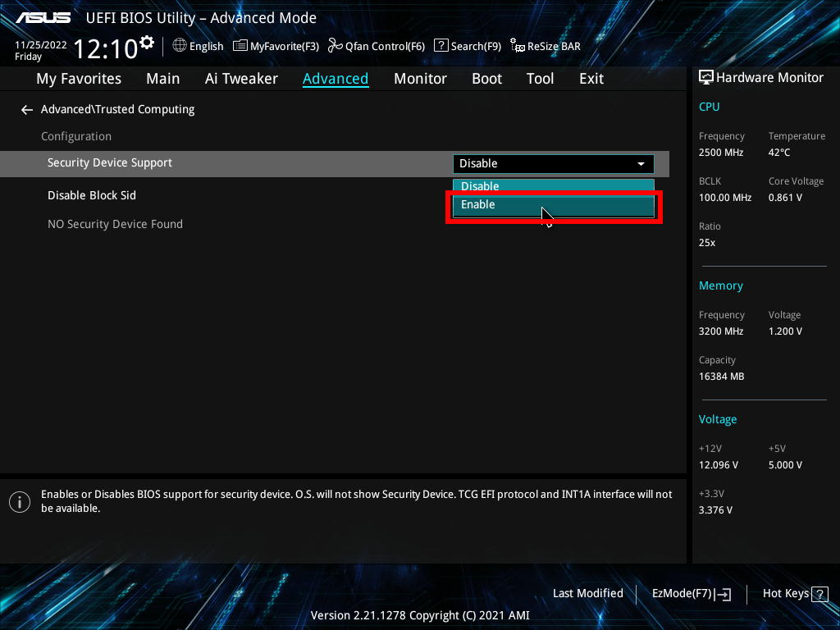Click CPU temperature value 42°C

[x=779, y=153]
